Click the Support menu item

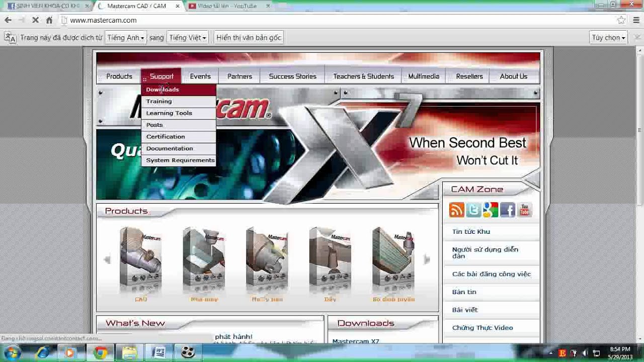click(x=162, y=76)
